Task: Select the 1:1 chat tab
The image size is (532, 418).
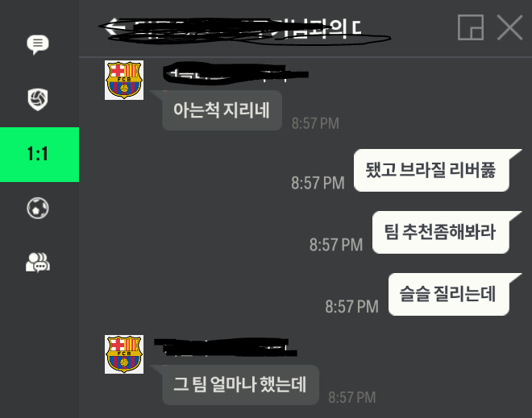Action: coord(39,155)
